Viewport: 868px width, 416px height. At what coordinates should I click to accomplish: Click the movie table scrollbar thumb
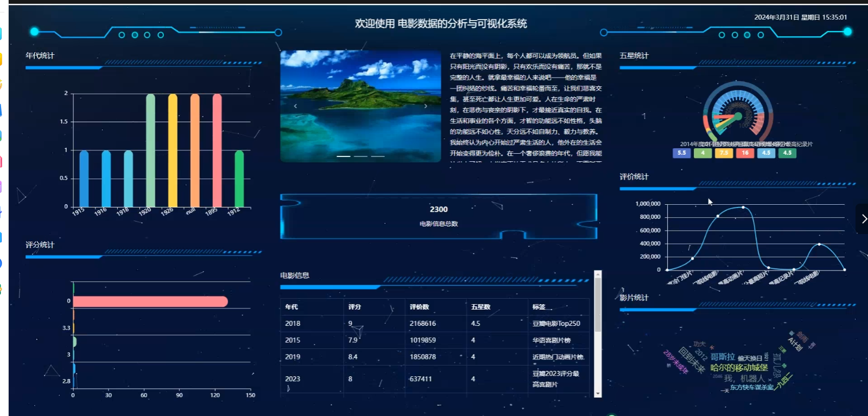tap(598, 305)
